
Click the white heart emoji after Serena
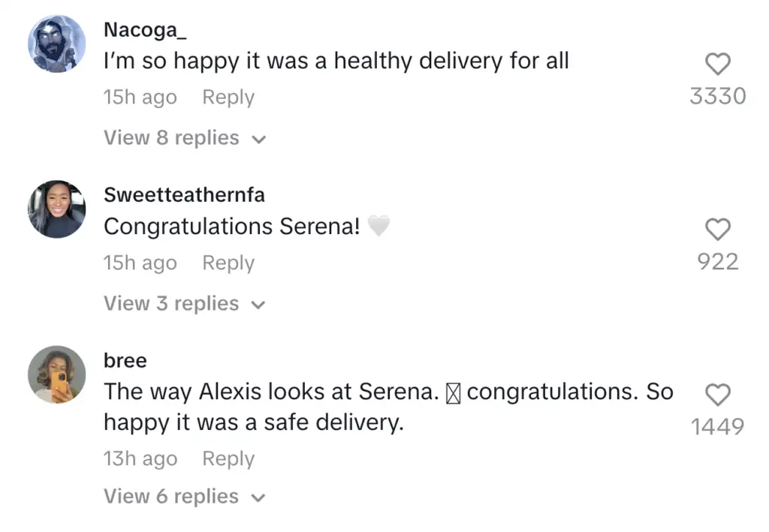click(x=379, y=227)
